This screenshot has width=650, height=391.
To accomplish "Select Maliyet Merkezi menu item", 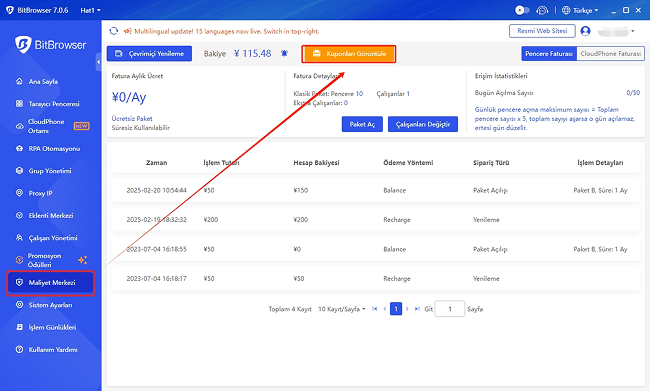I will (x=51, y=283).
